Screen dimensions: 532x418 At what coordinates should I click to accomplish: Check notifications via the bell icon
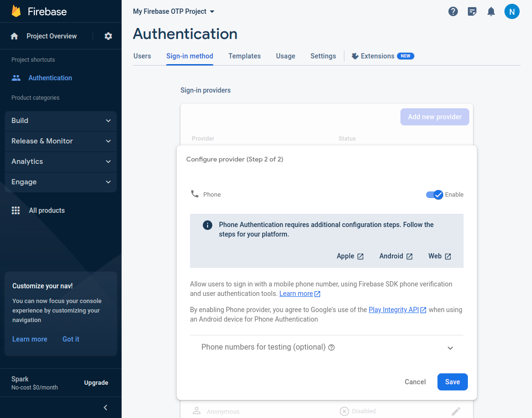click(x=491, y=11)
